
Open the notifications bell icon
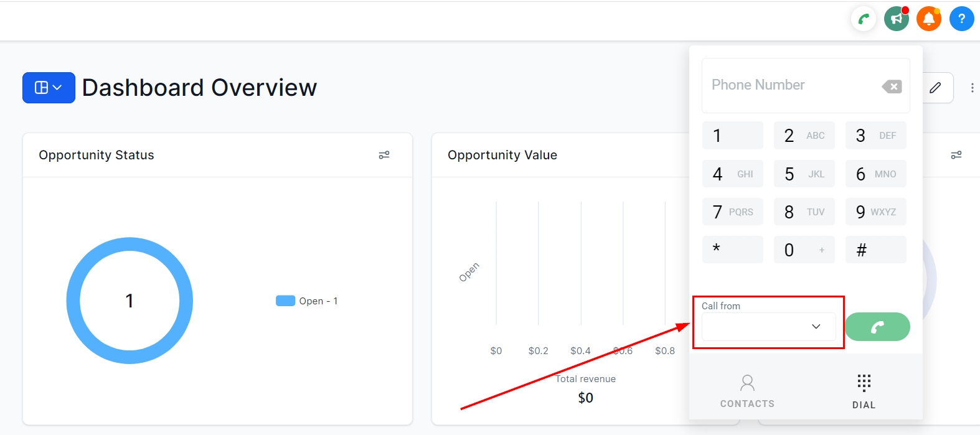(928, 19)
